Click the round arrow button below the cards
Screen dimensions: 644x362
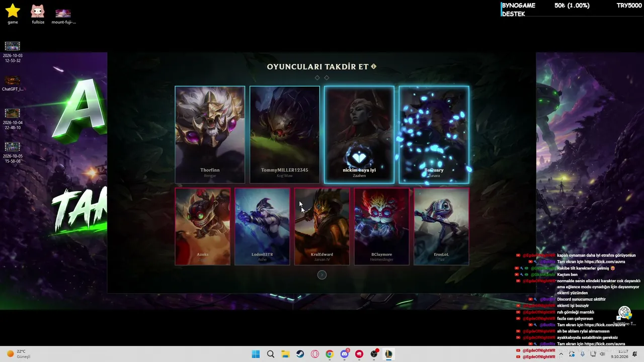pyautogui.click(x=322, y=275)
